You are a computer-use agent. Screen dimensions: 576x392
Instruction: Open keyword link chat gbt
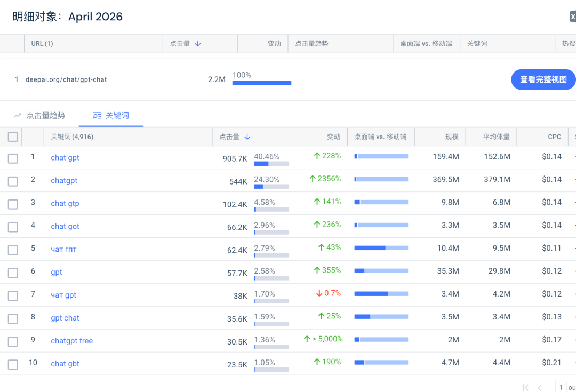pyautogui.click(x=65, y=364)
